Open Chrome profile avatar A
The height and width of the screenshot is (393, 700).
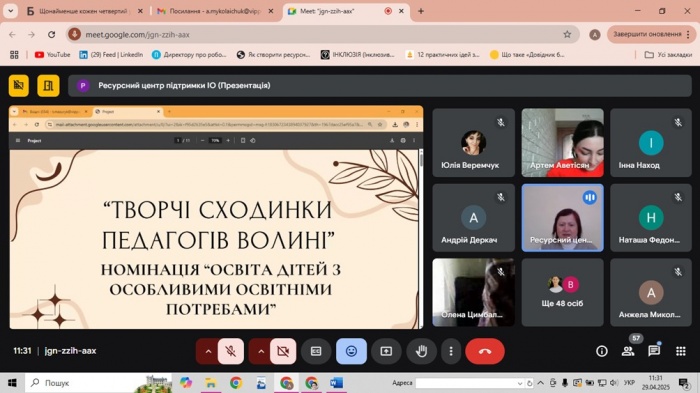pos(595,34)
